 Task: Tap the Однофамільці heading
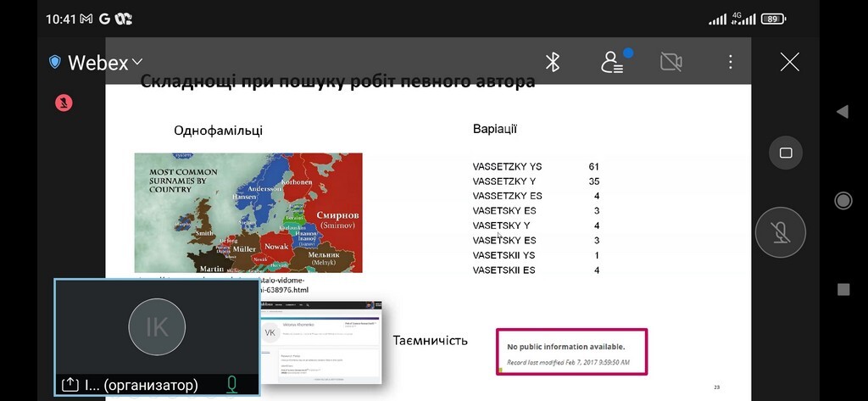coord(218,131)
